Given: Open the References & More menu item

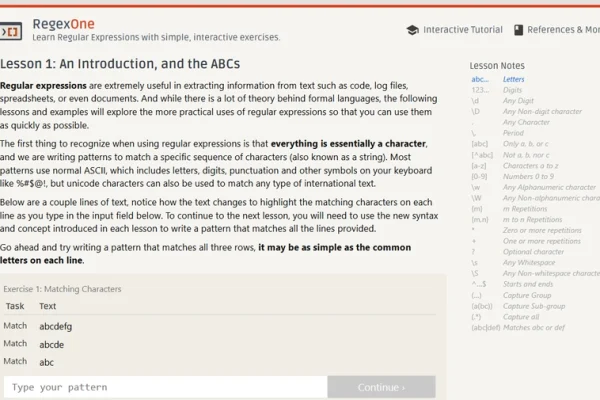Looking at the screenshot, I should click(563, 30).
